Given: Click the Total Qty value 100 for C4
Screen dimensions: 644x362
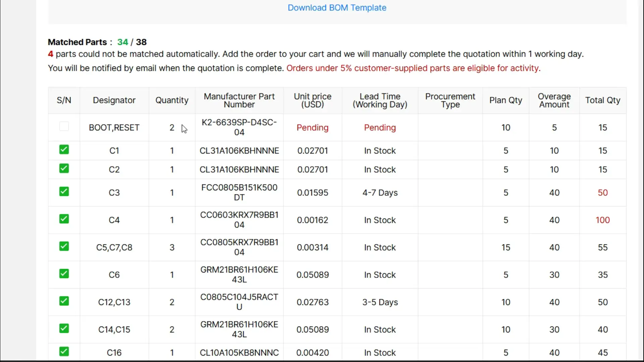Looking at the screenshot, I should (x=602, y=220).
